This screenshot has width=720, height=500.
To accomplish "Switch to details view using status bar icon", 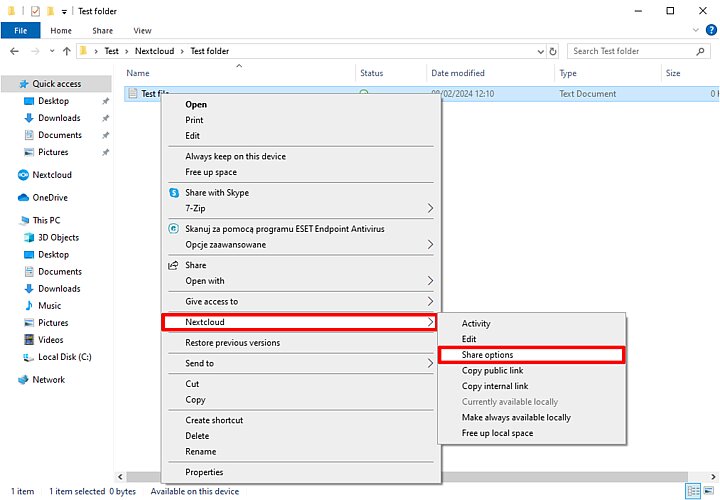I will (x=693, y=490).
